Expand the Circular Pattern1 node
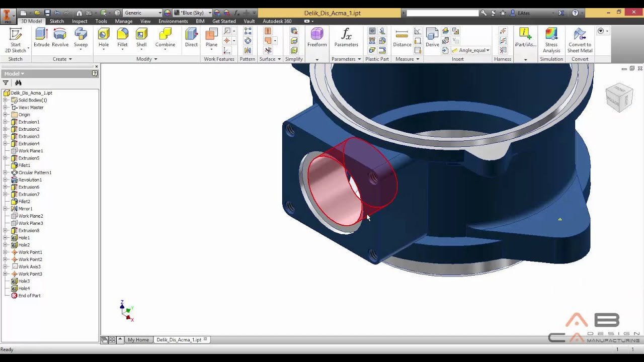This screenshot has height=362, width=644. pyautogui.click(x=6, y=172)
